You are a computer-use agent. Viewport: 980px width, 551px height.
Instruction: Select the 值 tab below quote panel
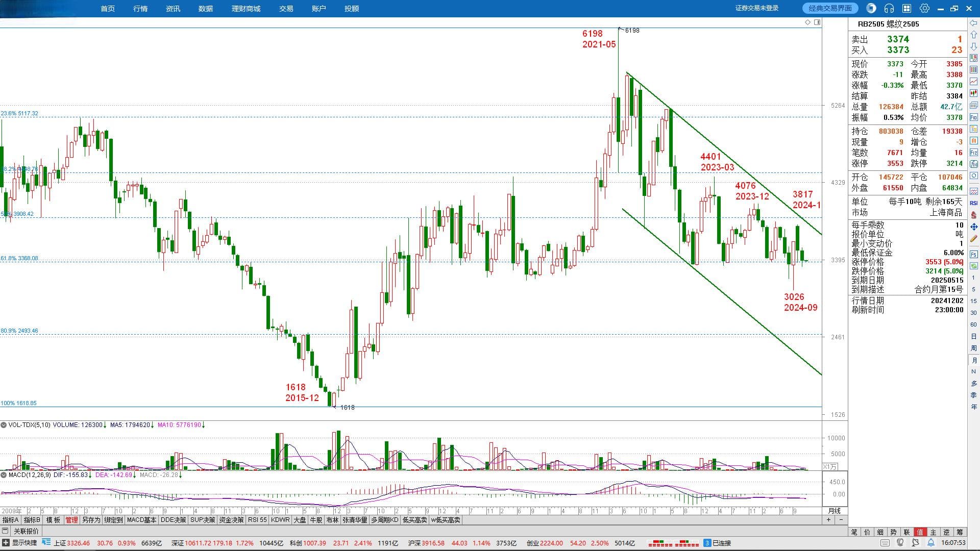920,532
